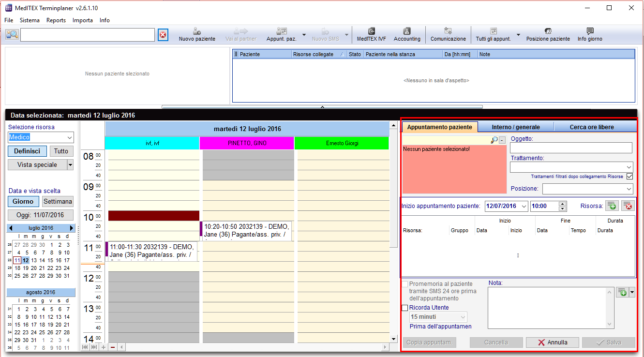The height and width of the screenshot is (357, 644).
Task: Remove a resource with the red X icon
Action: pos(628,206)
